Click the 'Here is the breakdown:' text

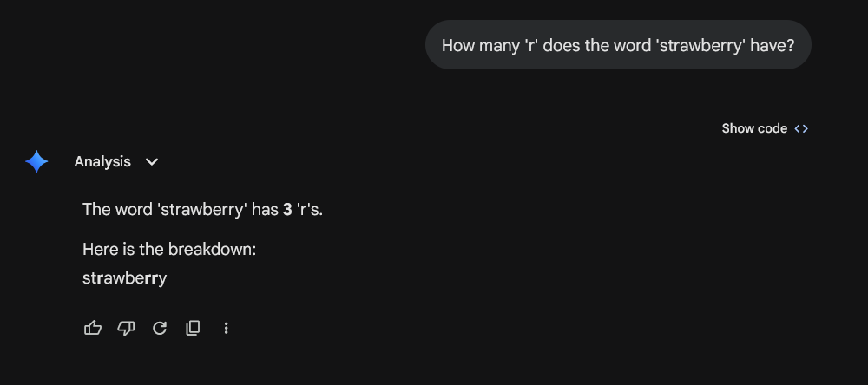coord(169,250)
